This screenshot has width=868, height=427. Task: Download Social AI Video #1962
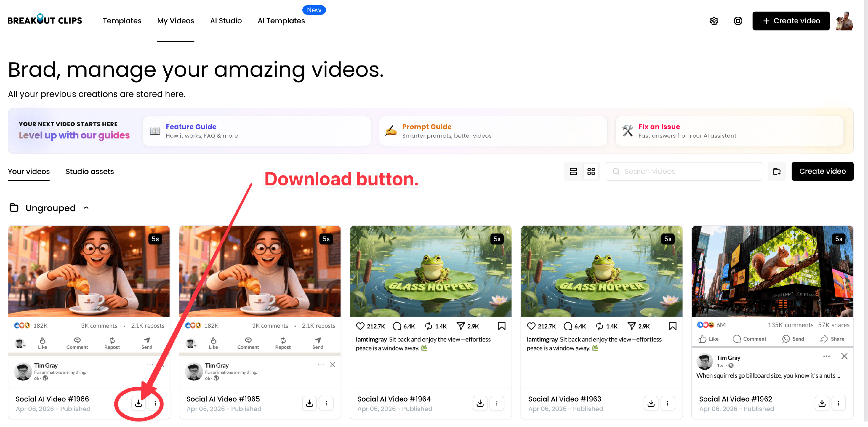click(x=822, y=403)
